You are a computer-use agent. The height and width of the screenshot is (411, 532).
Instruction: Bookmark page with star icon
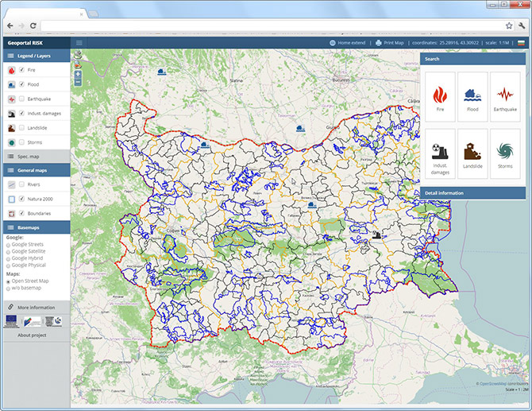point(509,25)
